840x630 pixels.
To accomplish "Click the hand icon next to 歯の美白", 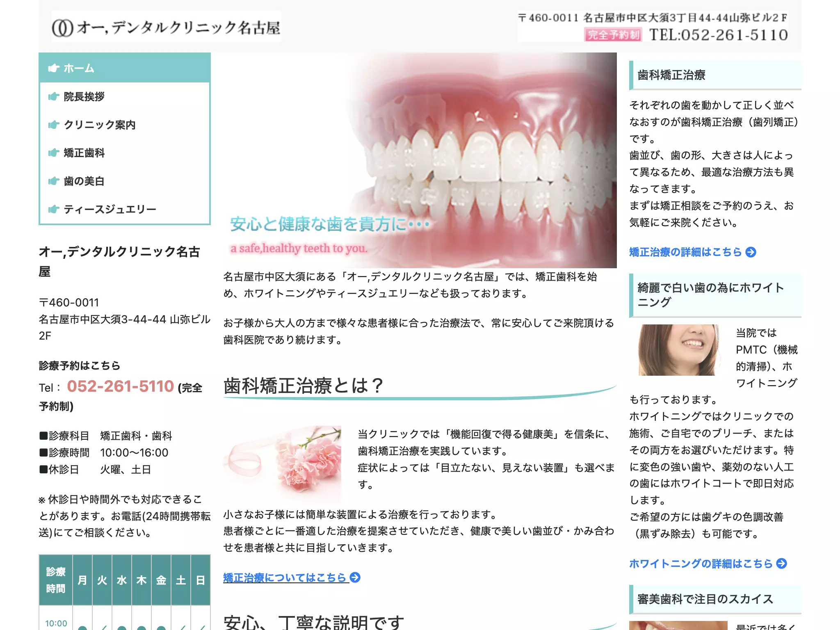I will (x=54, y=181).
